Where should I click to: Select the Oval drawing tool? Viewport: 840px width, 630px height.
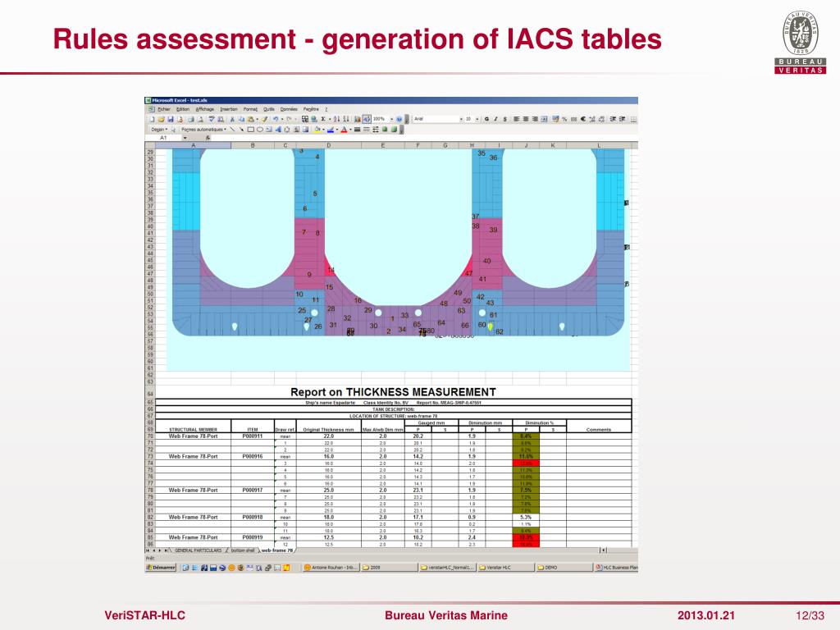coord(260,130)
